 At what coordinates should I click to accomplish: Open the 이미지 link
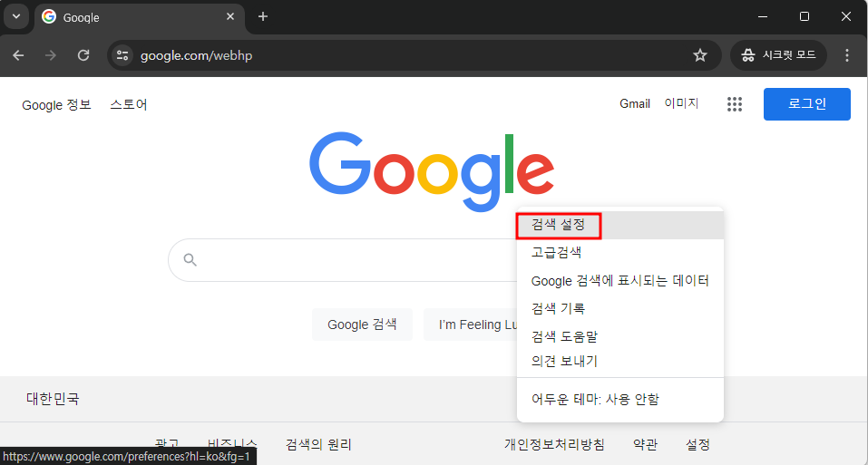(681, 104)
